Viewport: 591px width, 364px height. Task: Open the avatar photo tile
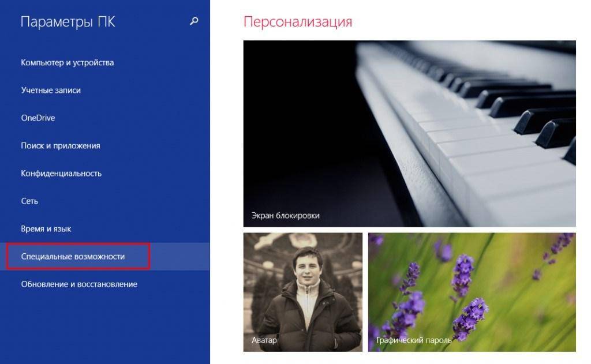(302, 292)
